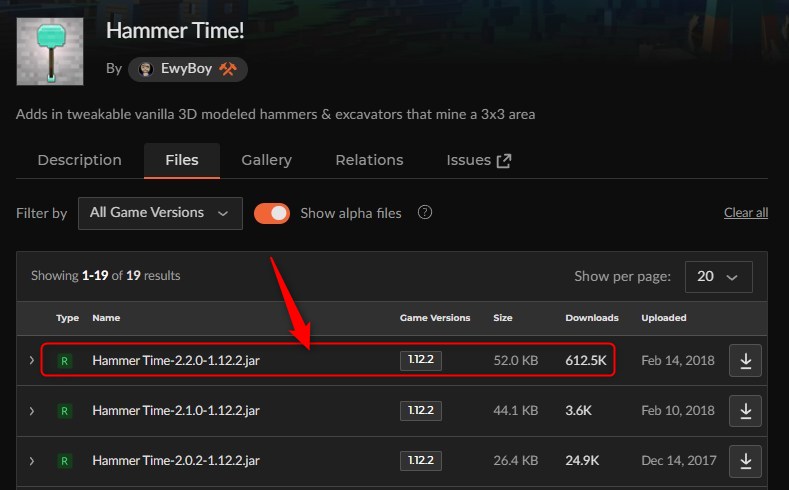
Task: Click 1.12.2 version tag on 2.2.0 row
Action: click(x=421, y=360)
